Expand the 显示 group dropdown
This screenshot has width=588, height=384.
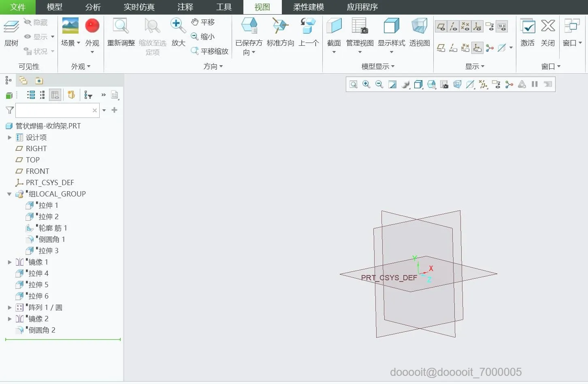[475, 66]
